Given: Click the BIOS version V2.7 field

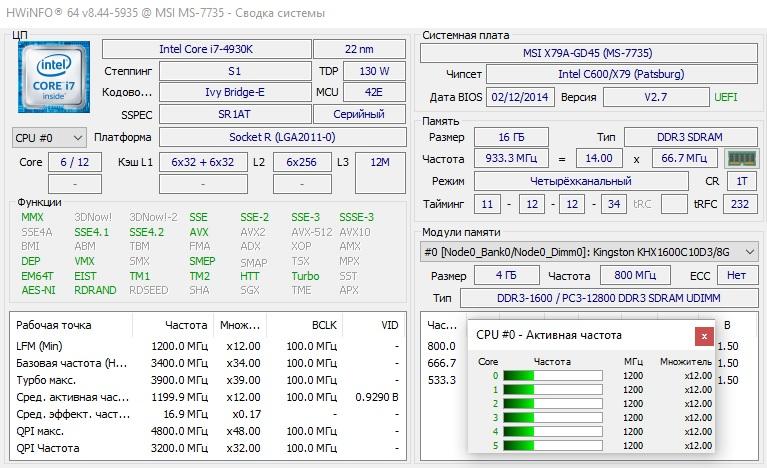Looking at the screenshot, I should [x=656, y=97].
